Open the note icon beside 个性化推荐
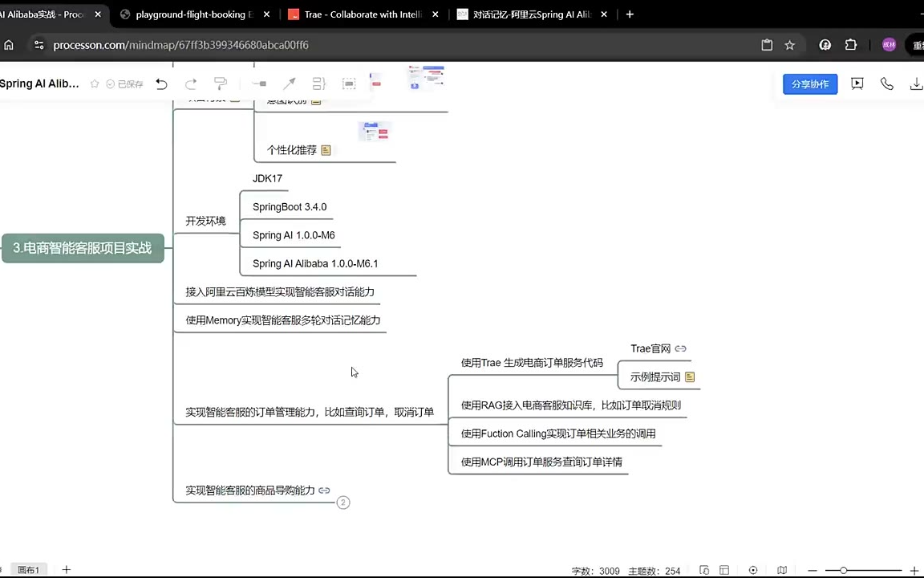924x578 pixels. tap(326, 150)
